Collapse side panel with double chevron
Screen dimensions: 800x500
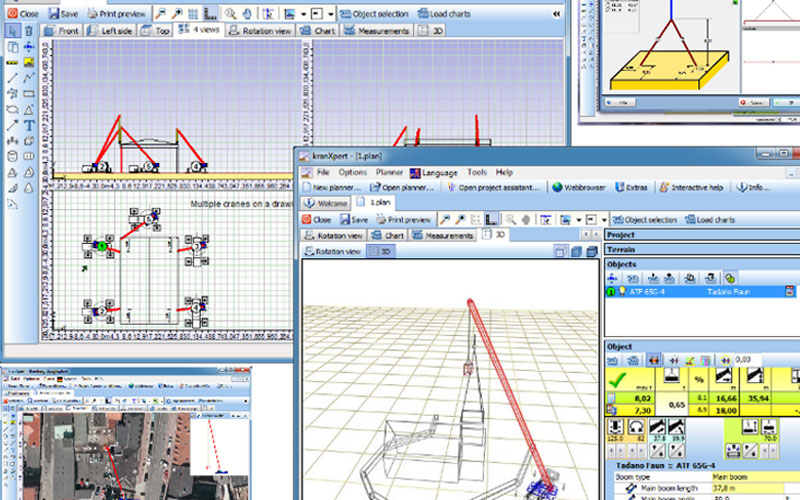coord(557,14)
